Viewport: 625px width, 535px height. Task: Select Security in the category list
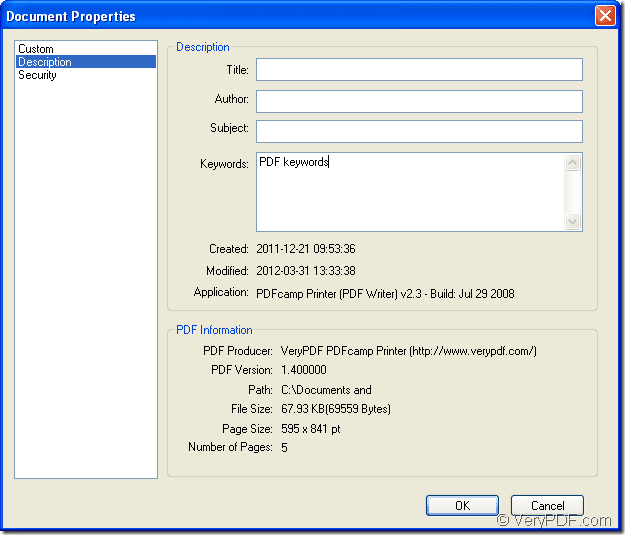[x=85, y=75]
